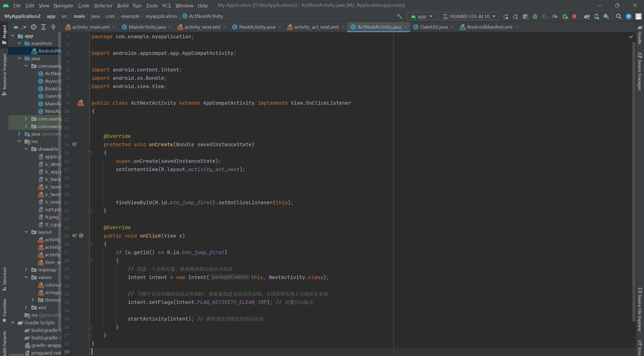This screenshot has width=644, height=356.
Task: Click Collapse All in Project panel
Action: [x=53, y=27]
